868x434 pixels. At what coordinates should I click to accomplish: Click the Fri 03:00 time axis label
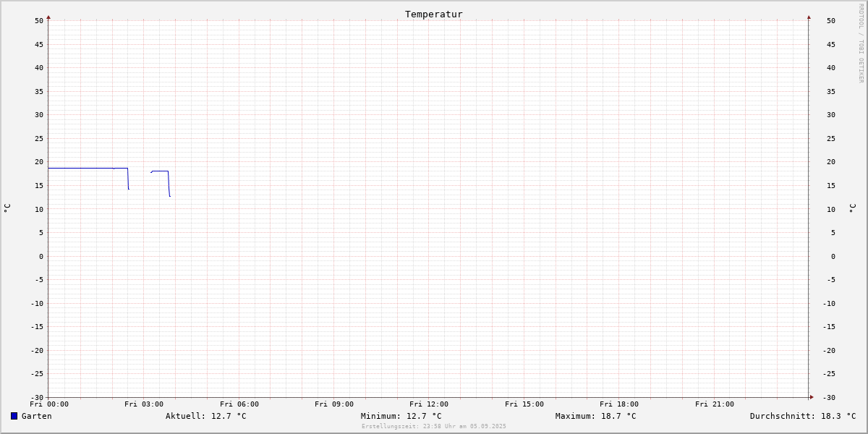pos(144,404)
